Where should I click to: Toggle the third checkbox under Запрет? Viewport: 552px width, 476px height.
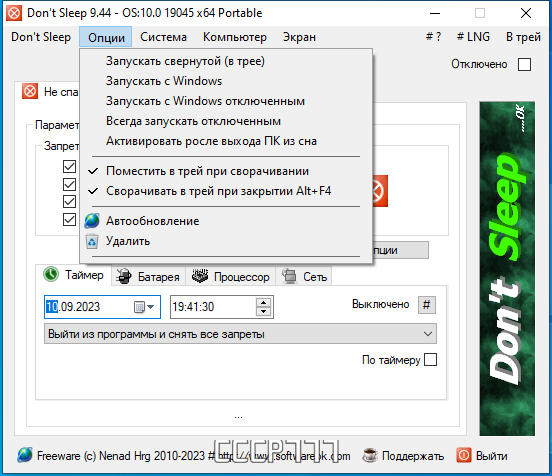pyautogui.click(x=69, y=202)
